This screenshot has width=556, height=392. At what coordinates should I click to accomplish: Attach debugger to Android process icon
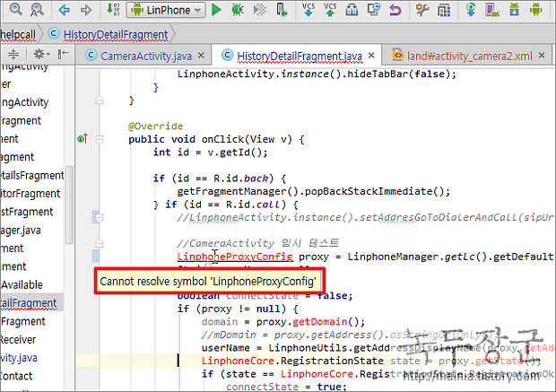282,10
